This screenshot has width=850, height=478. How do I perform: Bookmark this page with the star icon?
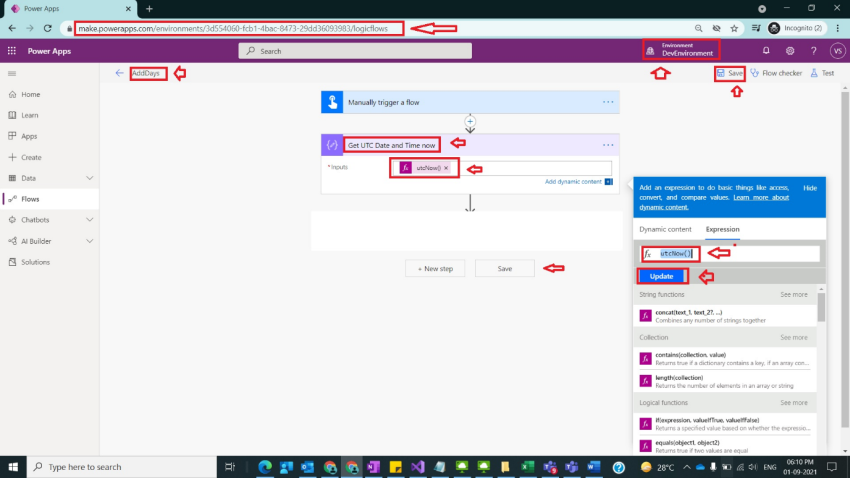click(x=734, y=28)
